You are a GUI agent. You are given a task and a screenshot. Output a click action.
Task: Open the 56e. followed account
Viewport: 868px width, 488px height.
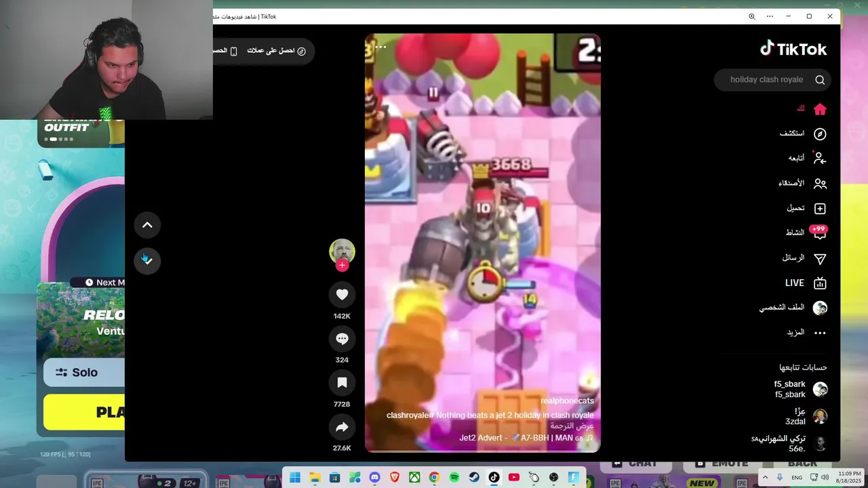791,443
